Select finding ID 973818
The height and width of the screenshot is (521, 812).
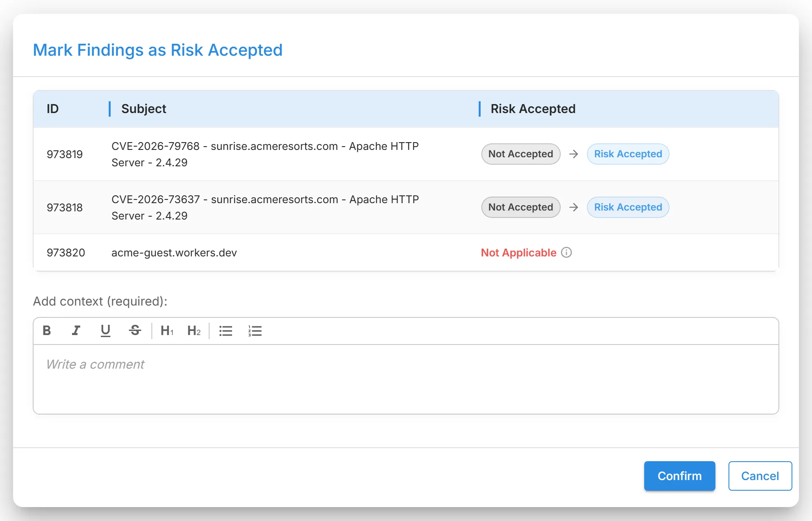click(x=65, y=208)
